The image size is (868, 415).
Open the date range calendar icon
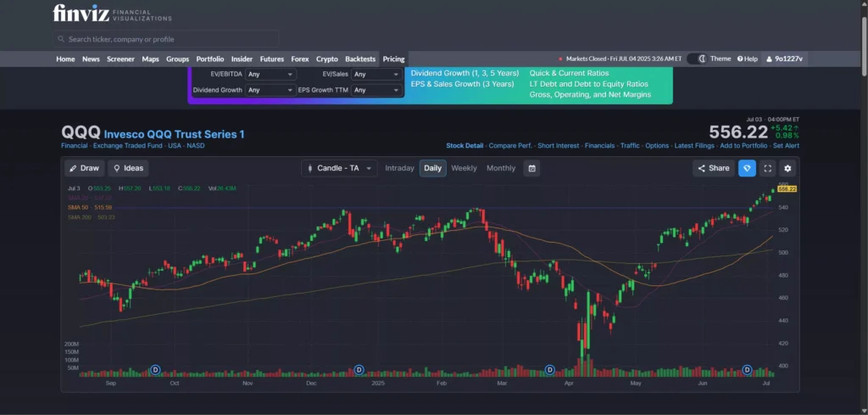(x=532, y=168)
